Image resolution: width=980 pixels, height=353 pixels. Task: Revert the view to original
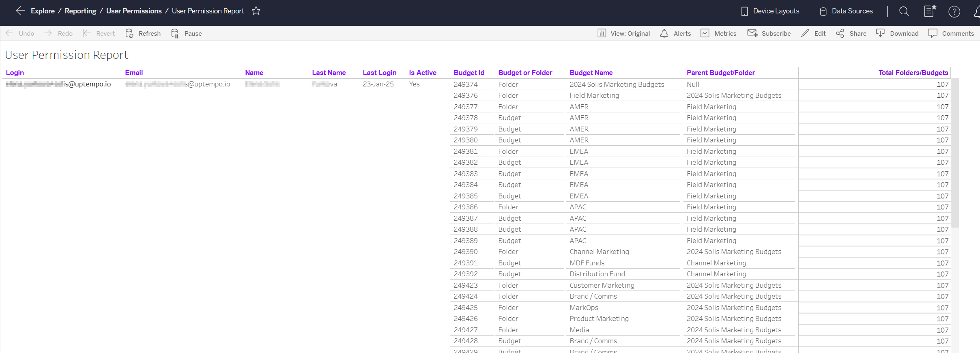click(99, 33)
